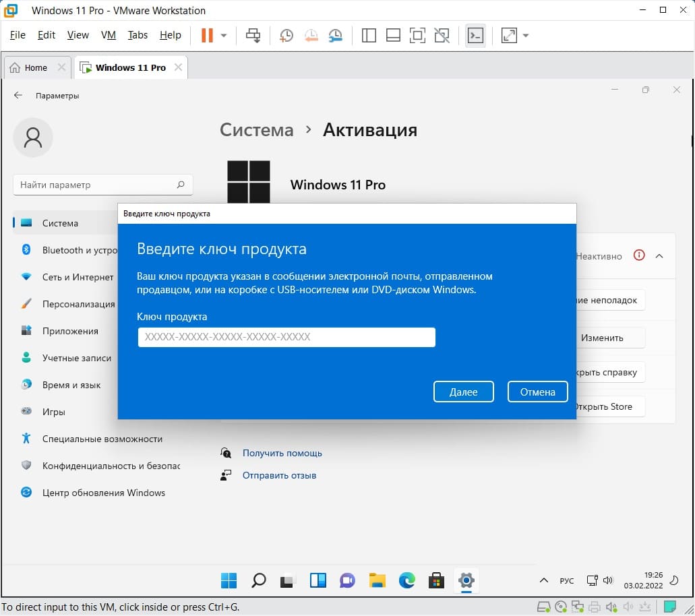Click the Далее button
695x616 pixels.
tap(463, 392)
